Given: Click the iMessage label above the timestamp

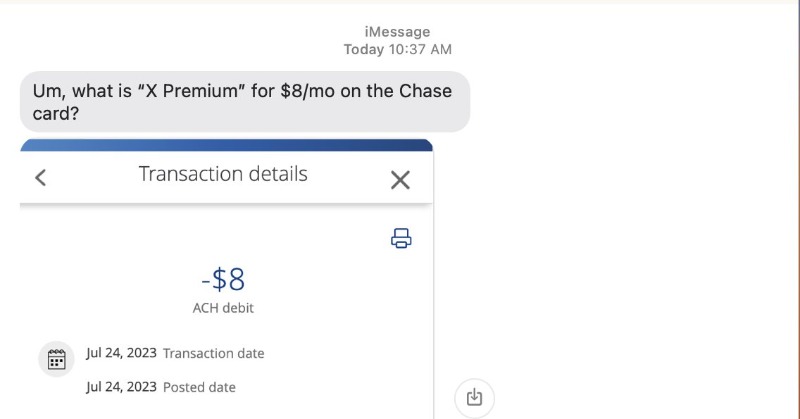Looking at the screenshot, I should click(397, 32).
